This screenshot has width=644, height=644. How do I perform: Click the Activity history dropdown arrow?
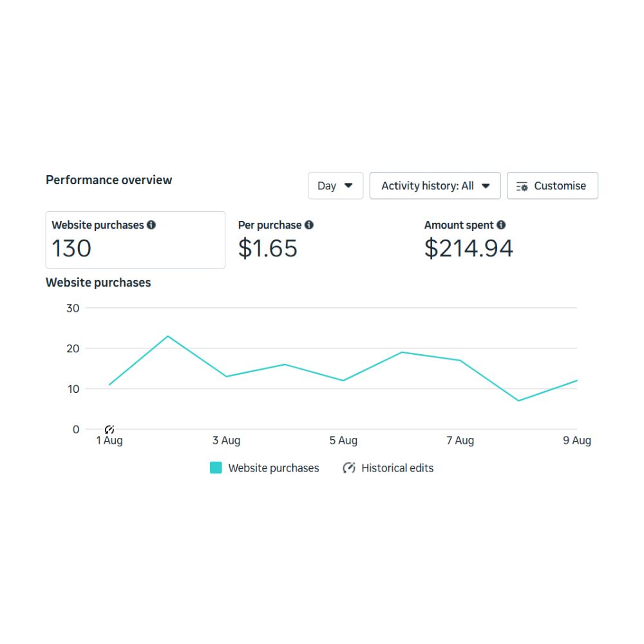tap(486, 185)
